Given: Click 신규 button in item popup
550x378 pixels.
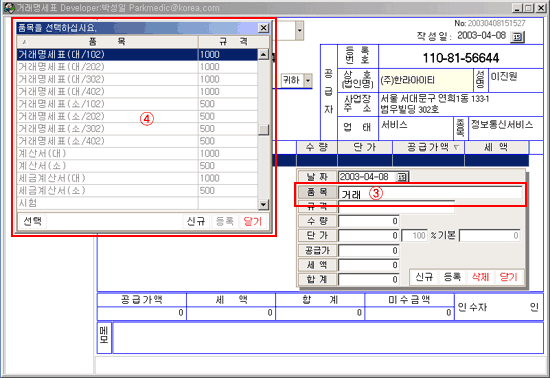Looking at the screenshot, I should [196, 221].
